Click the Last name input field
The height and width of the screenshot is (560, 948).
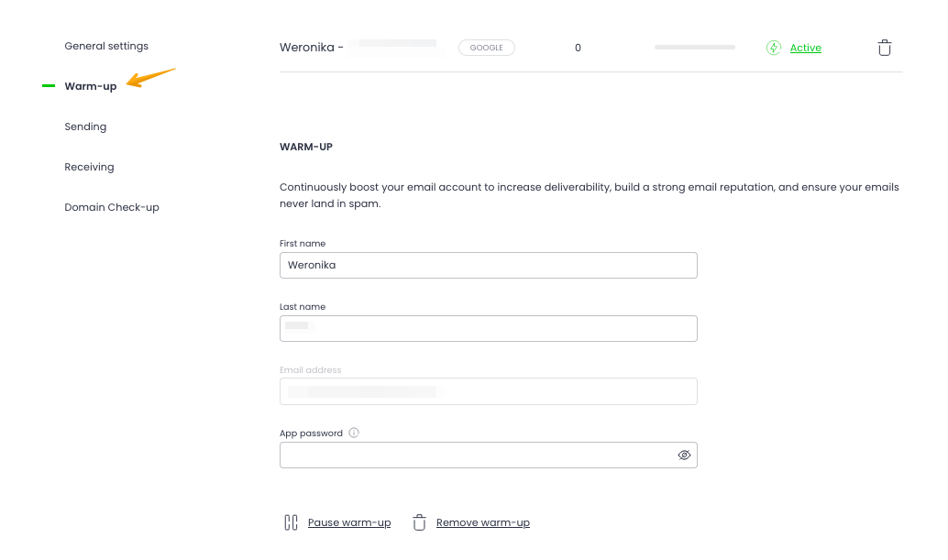click(488, 328)
